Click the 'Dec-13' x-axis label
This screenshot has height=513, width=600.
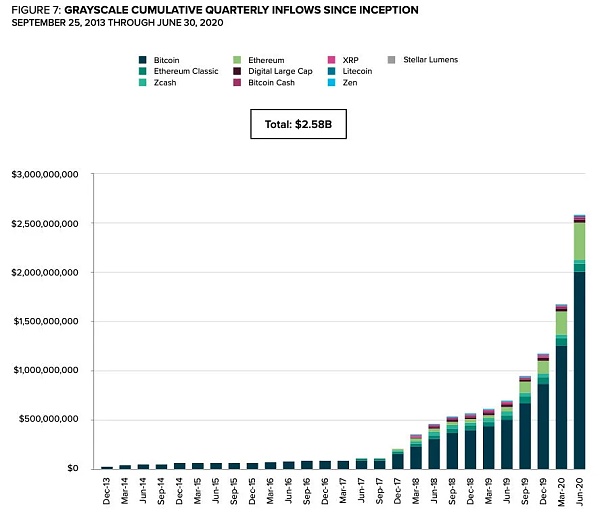[x=106, y=491]
